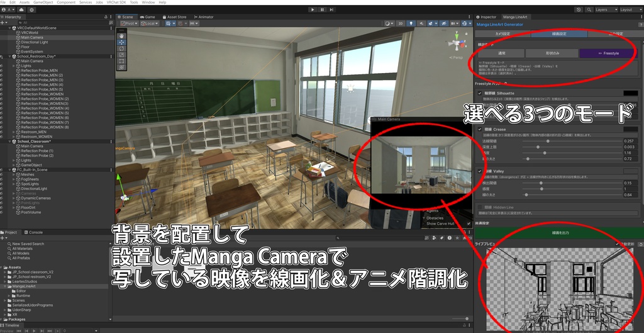Select the 通常 normal detection mode
The image size is (644, 333).
501,53
